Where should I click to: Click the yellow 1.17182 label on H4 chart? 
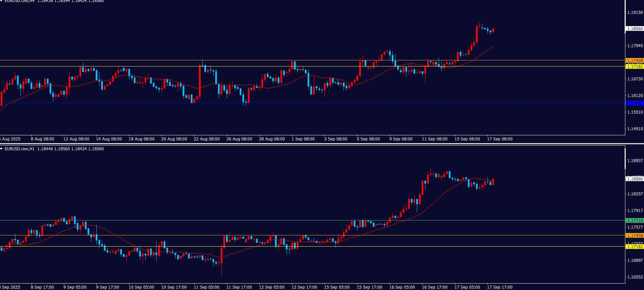[634, 67]
